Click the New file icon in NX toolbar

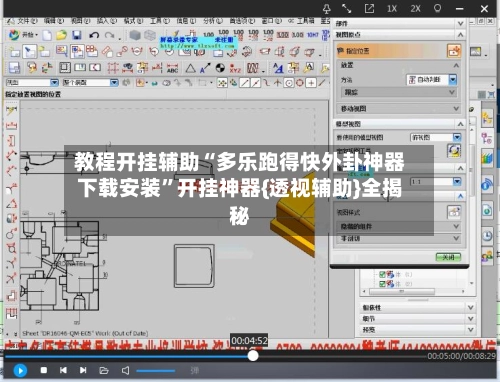coord(47,35)
